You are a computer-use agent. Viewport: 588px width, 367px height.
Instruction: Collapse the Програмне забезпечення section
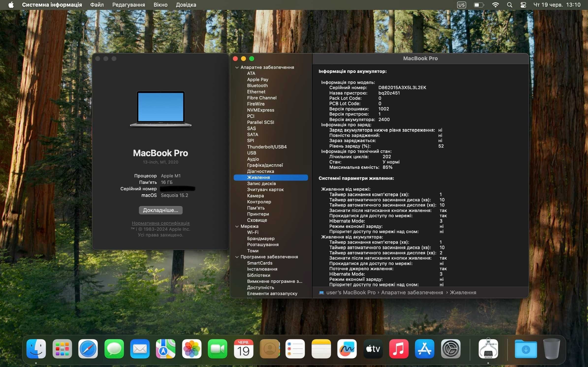tap(237, 257)
